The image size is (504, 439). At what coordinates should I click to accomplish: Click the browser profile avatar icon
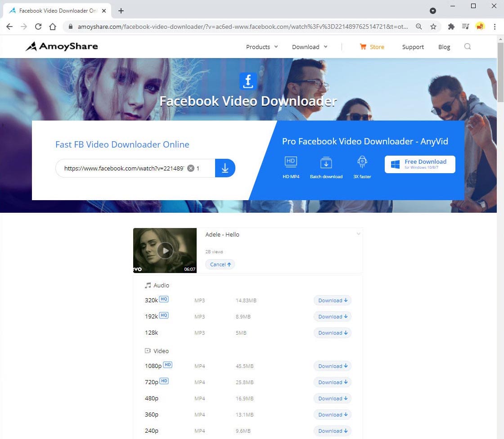coord(480,27)
